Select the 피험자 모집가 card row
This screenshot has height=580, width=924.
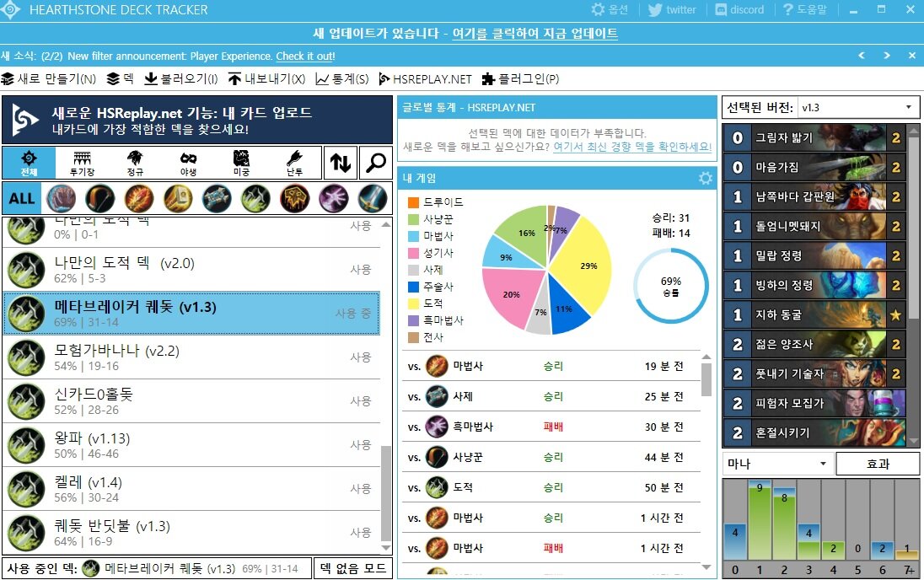click(814, 403)
